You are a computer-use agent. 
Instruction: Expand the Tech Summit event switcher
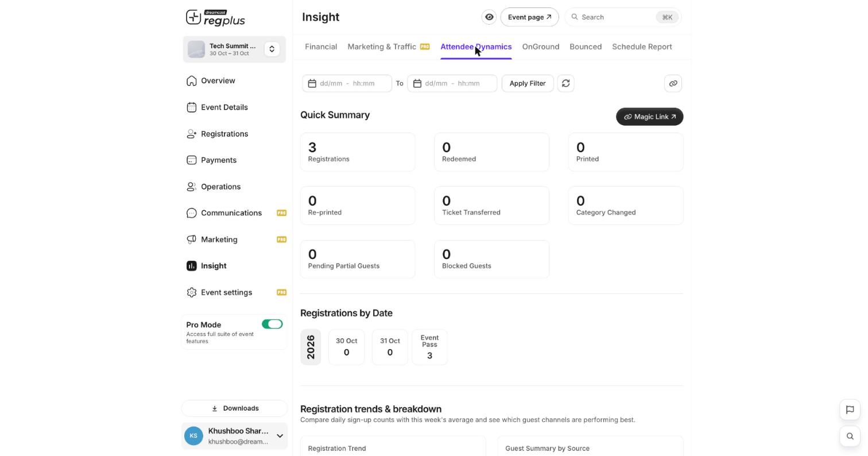272,49
